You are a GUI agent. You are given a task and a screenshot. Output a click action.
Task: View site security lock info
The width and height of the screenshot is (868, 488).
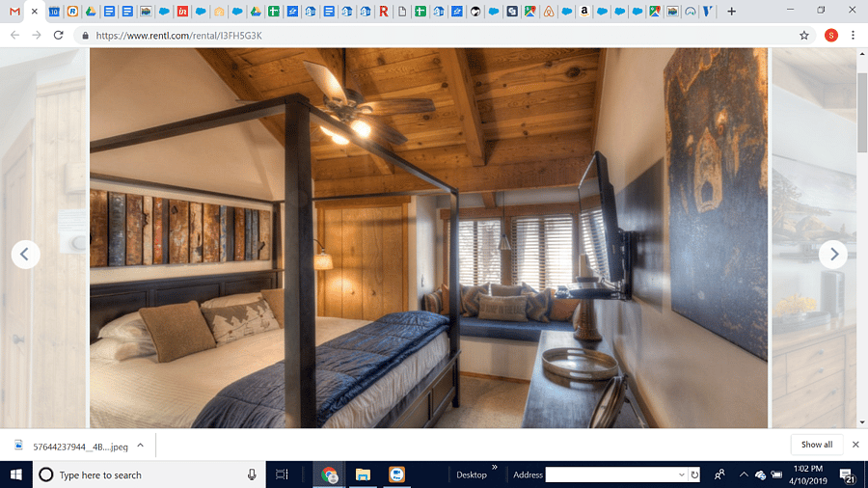[85, 36]
